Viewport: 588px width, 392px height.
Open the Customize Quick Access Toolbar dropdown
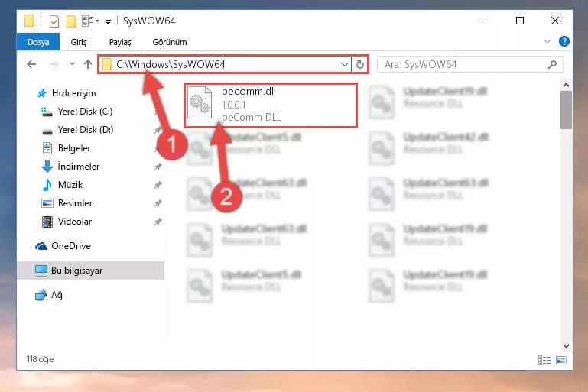108,21
